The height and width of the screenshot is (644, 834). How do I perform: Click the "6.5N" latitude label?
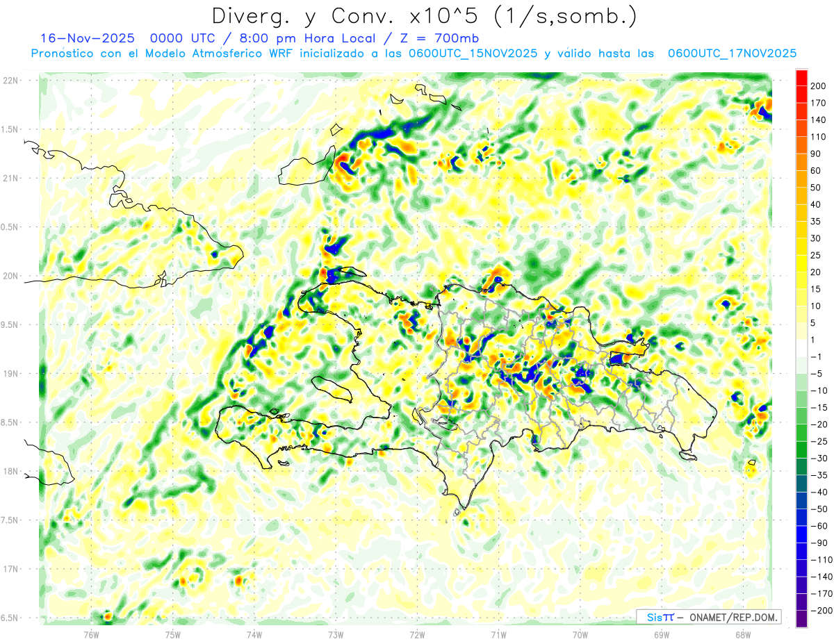click(10, 618)
